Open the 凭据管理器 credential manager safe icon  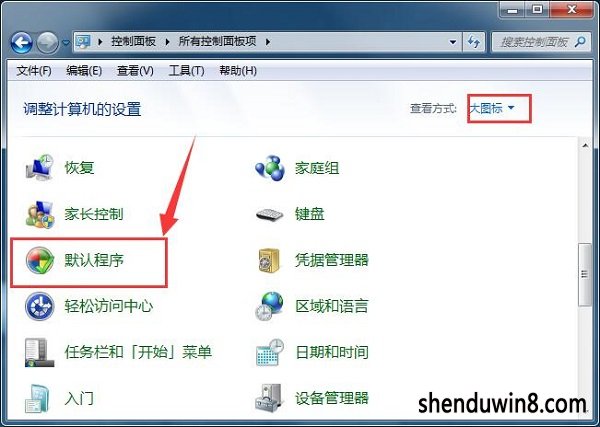click(269, 261)
